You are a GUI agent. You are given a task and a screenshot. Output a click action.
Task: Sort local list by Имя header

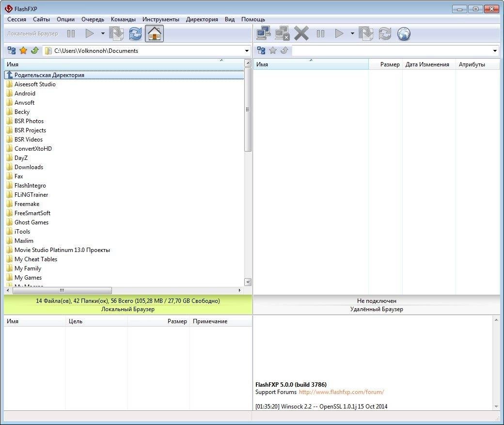coord(124,64)
